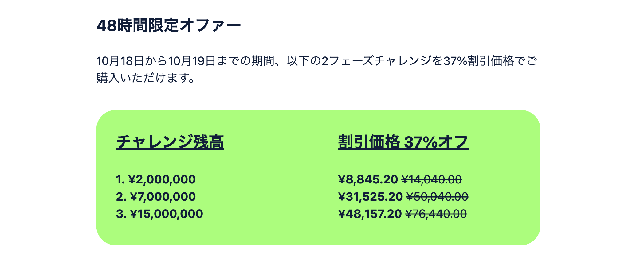The width and height of the screenshot is (644, 262).
Task: Click the discounted price ¥8,845.20
Action: coord(368,179)
